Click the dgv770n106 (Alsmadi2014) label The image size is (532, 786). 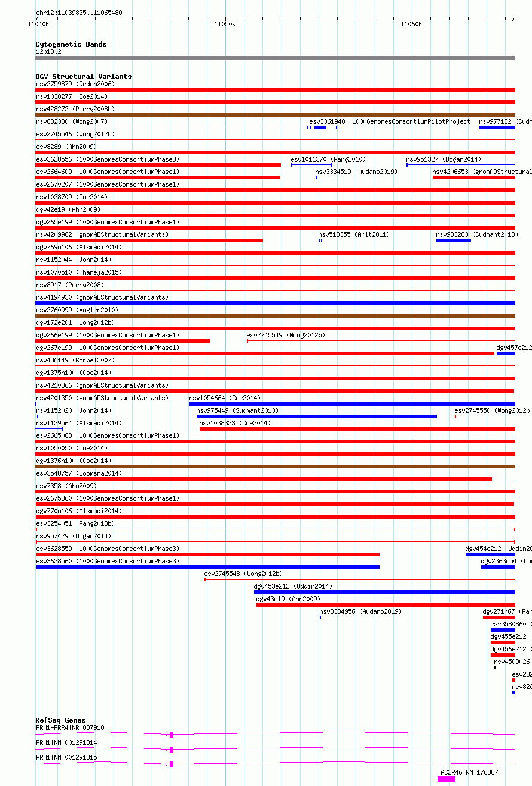tap(79, 511)
